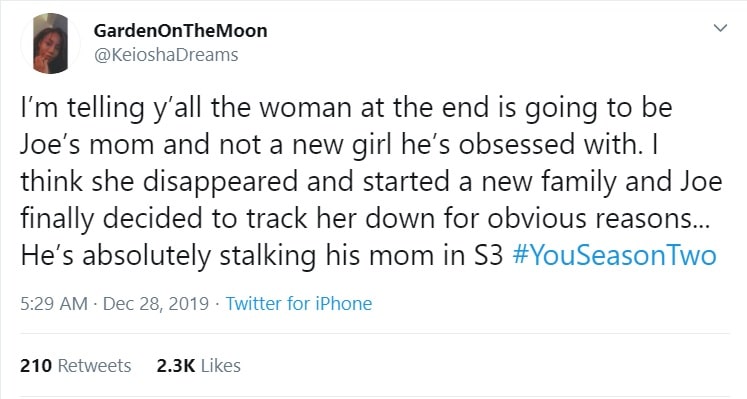Open the tweet options chevron menu
The image size is (747, 399).
coord(720,28)
